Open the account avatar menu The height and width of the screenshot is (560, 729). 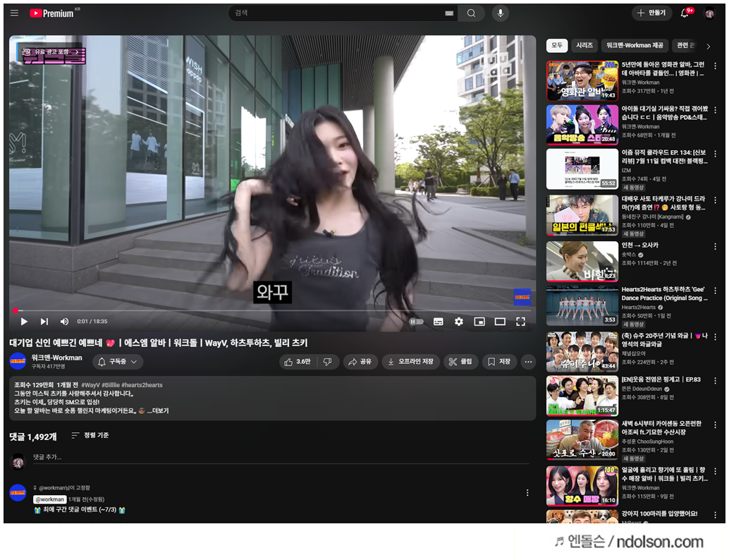click(x=709, y=13)
